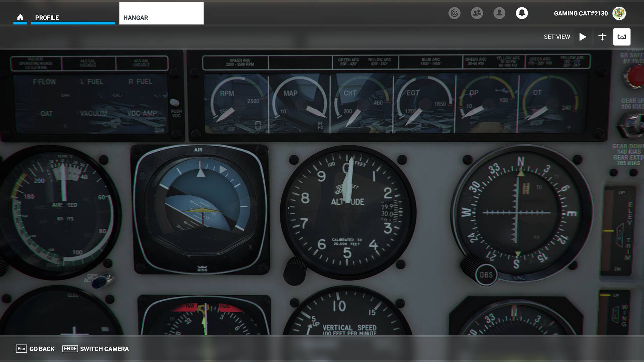
Task: Click the home icon
Action: click(20, 17)
